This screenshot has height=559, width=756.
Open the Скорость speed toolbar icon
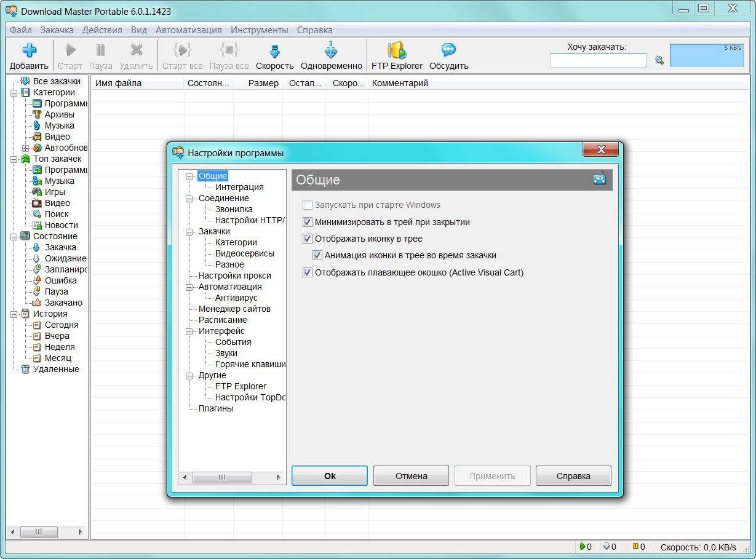coord(275,50)
